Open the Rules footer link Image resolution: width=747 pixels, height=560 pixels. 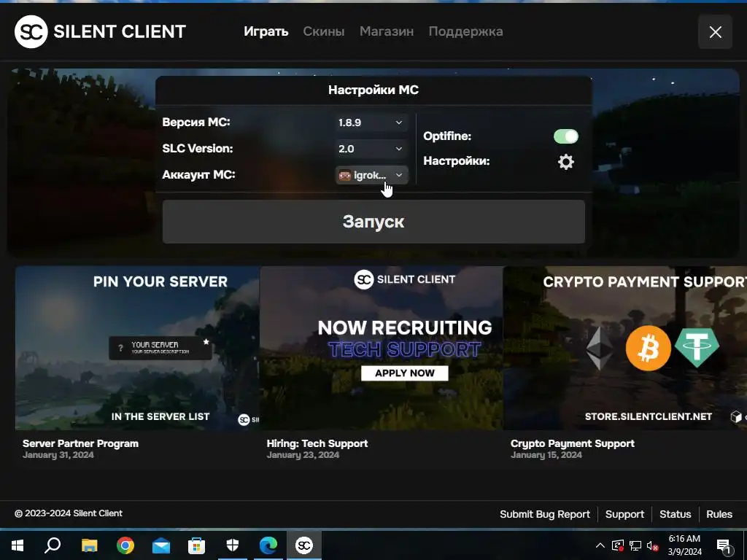[719, 514]
